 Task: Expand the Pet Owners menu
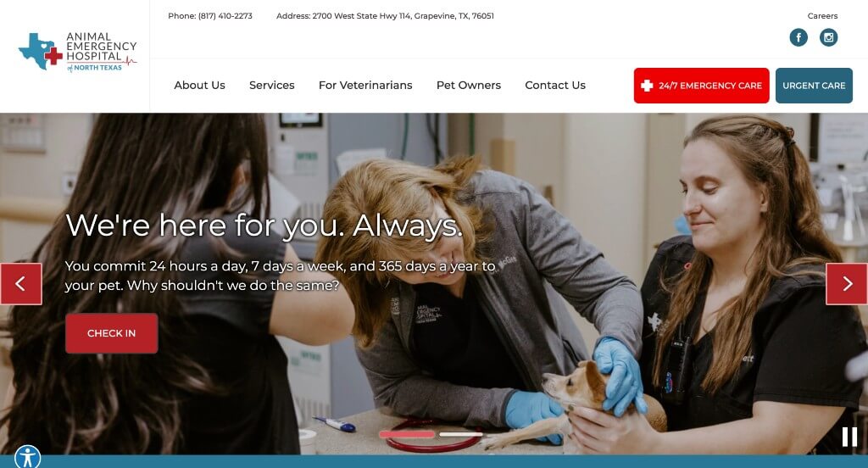coord(468,86)
